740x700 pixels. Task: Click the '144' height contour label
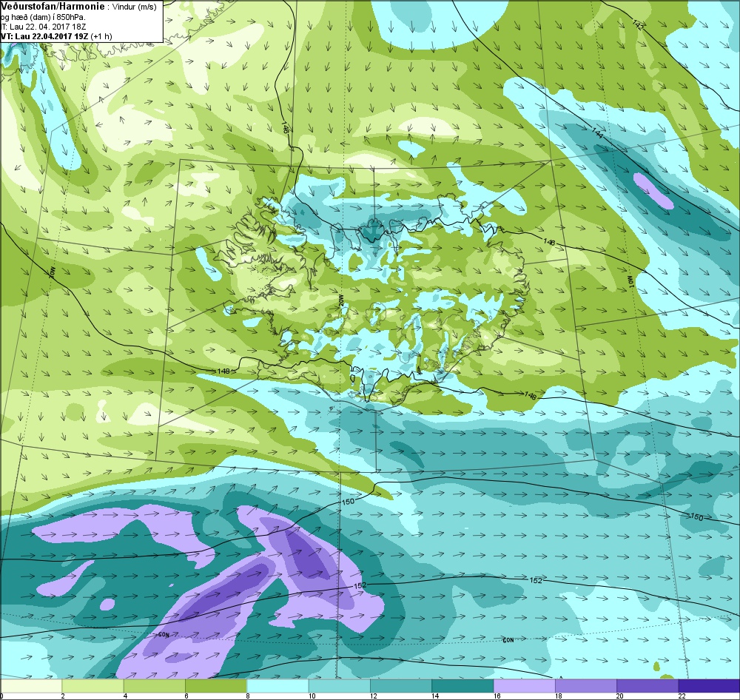click(597, 132)
